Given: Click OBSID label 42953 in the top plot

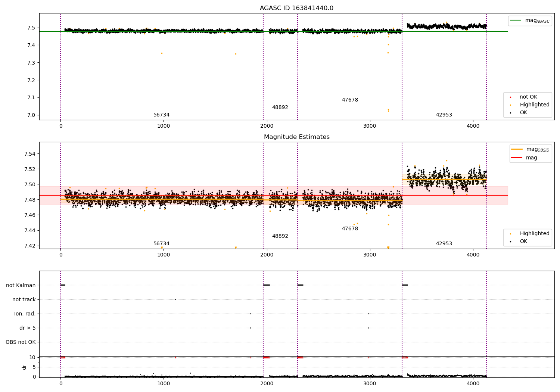Looking at the screenshot, I should click(x=444, y=115).
